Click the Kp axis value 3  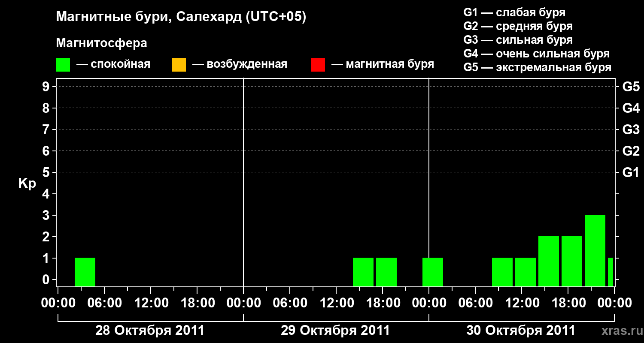[47, 215]
